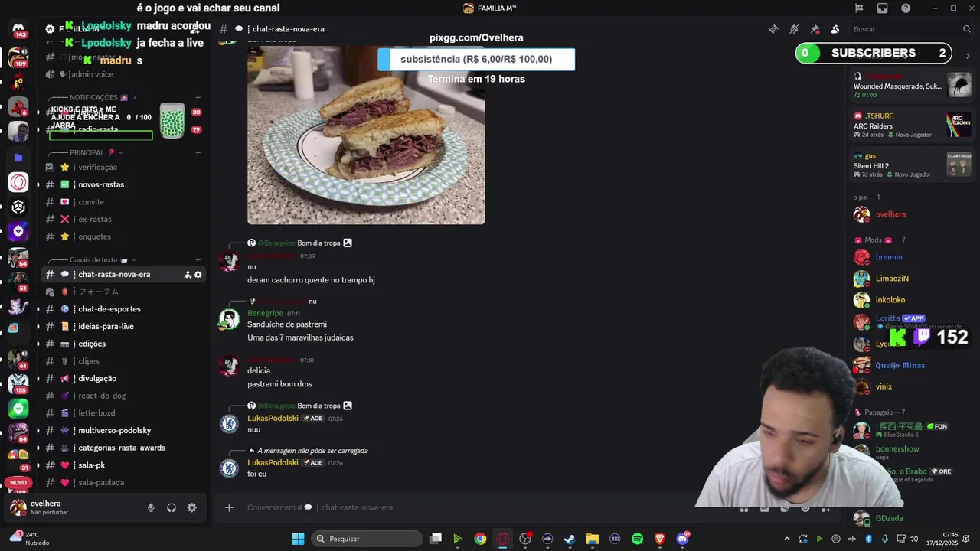This screenshot has height=551, width=980.
Task: Mute the microphone in user panel
Action: tap(151, 507)
